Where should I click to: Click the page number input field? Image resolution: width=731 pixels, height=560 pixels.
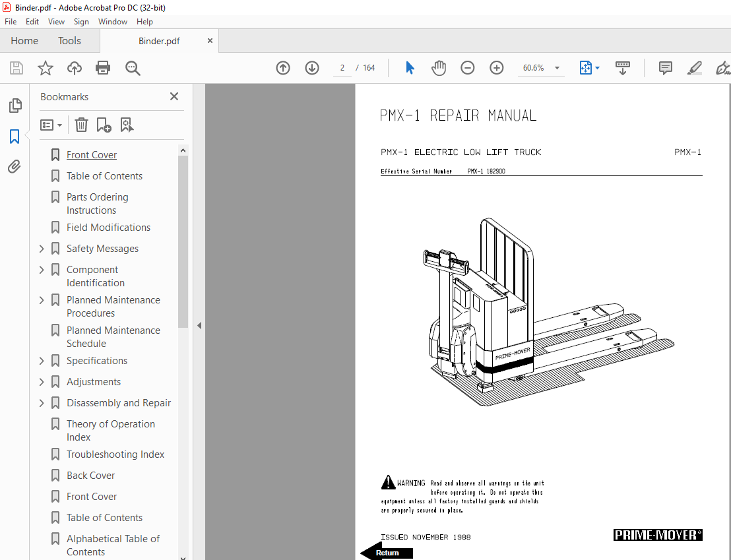tap(342, 68)
